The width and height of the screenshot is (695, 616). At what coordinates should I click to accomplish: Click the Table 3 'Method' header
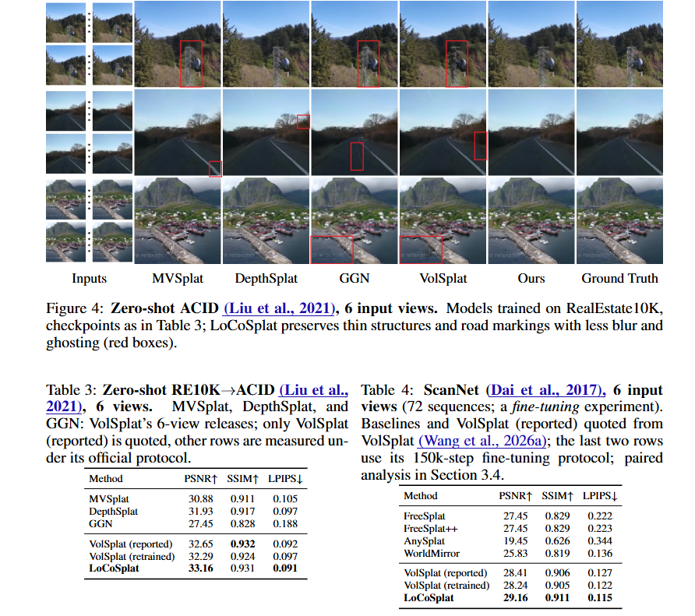pyautogui.click(x=106, y=479)
